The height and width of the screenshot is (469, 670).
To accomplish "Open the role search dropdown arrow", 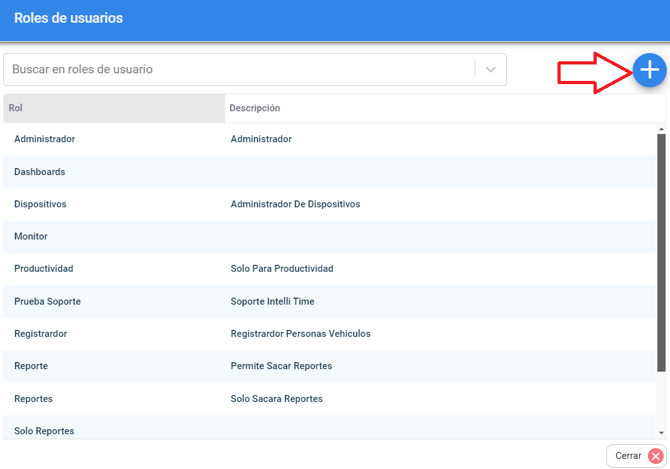I will (490, 70).
